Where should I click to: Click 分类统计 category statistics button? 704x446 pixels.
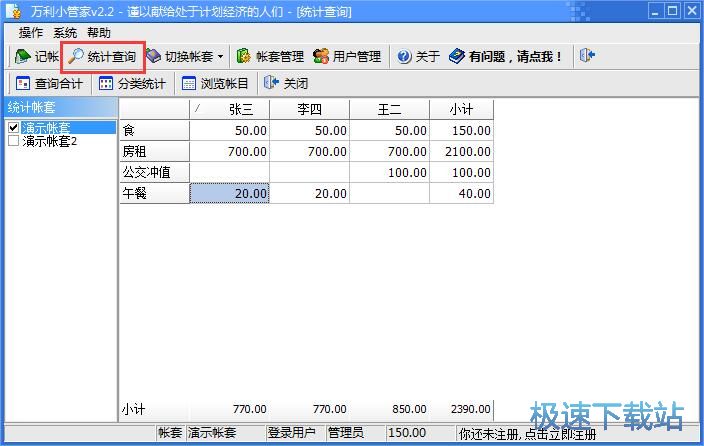click(132, 84)
